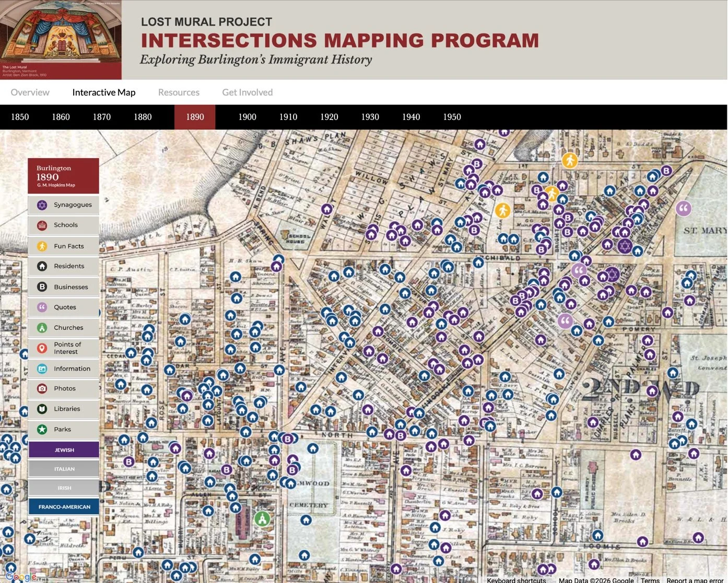Click the Residents house icon in the legend
Screen dimensions: 728x583
(42, 266)
